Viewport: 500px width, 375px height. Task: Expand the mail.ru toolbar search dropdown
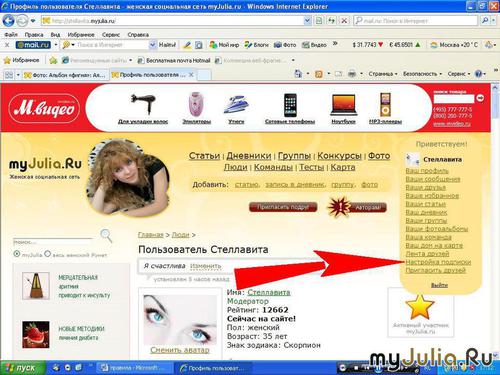[152, 45]
